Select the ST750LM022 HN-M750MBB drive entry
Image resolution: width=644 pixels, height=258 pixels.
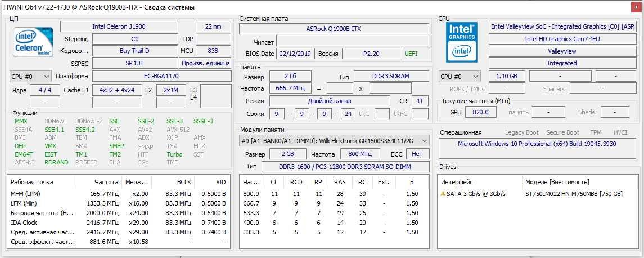(574, 194)
